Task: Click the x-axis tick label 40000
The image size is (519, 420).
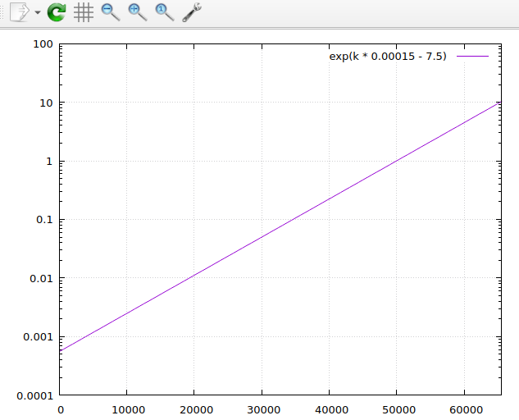Action: click(328, 408)
